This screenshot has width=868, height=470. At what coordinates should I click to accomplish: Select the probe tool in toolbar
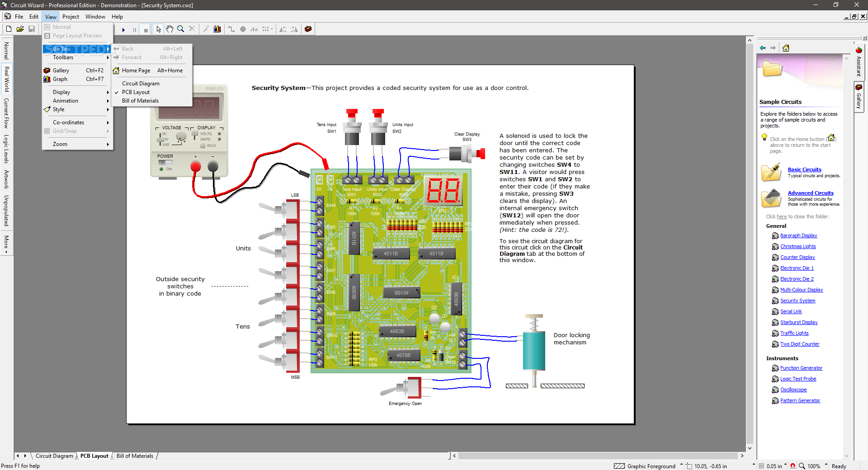tap(206, 29)
